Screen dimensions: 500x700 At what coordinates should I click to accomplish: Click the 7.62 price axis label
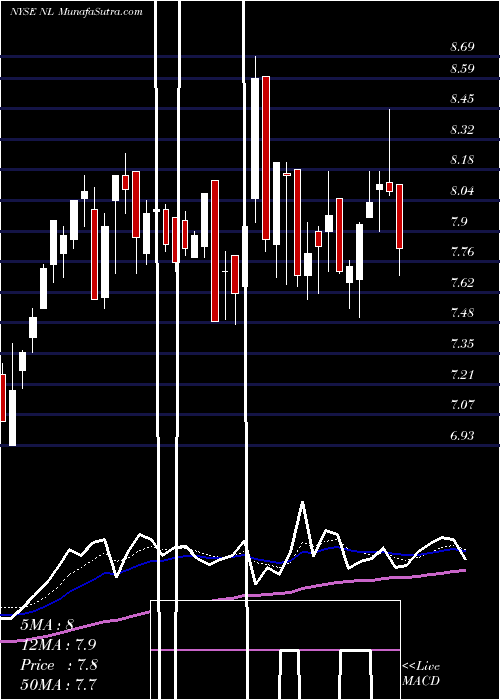(462, 282)
